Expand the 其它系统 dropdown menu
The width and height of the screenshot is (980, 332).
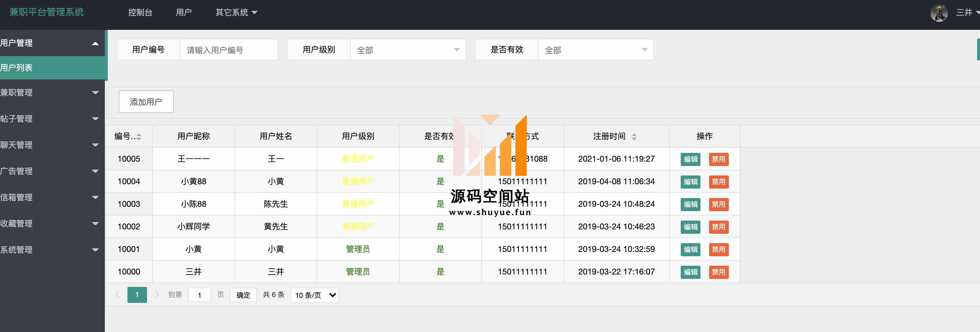tap(236, 12)
